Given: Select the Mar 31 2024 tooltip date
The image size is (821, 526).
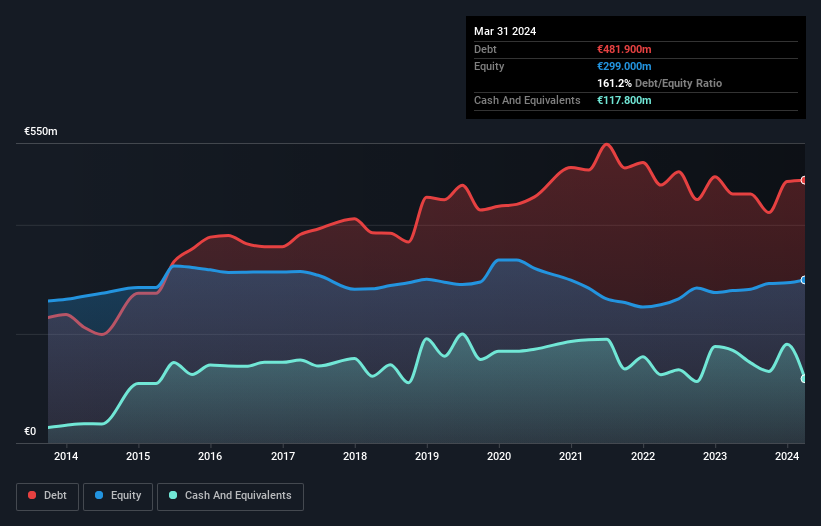Looking at the screenshot, I should [x=505, y=31].
